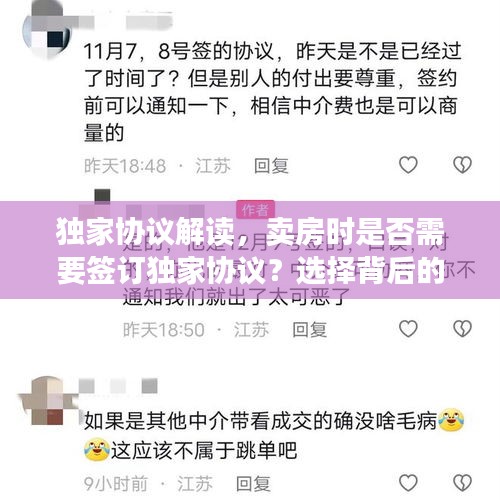Like the comment posted 9 hours ago
Image resolution: width=500 pixels, height=500 pixels.
tap(408, 482)
